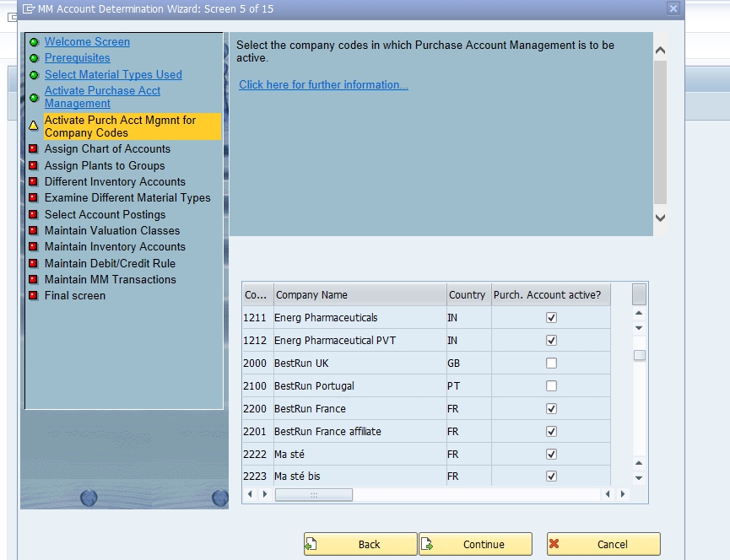Screen dimensions: 730x560
Task: Click description pane vertical scrollbar thumb
Action: coord(660,132)
